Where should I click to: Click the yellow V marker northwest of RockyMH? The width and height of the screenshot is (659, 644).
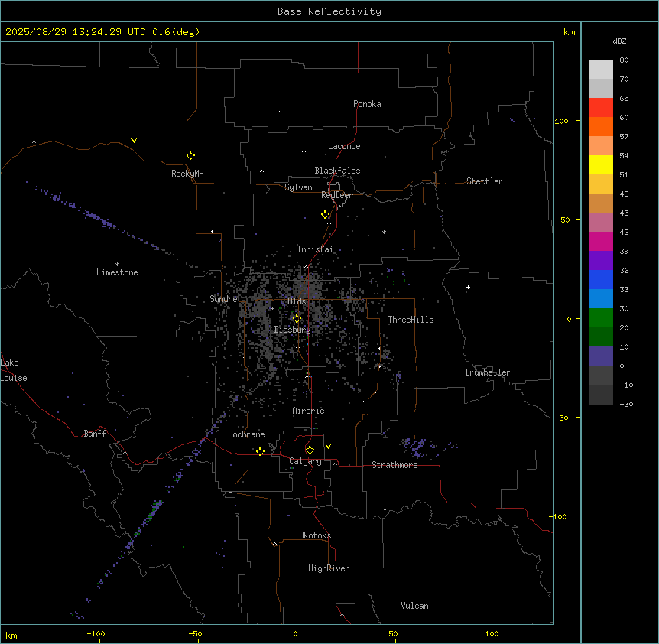point(134,141)
